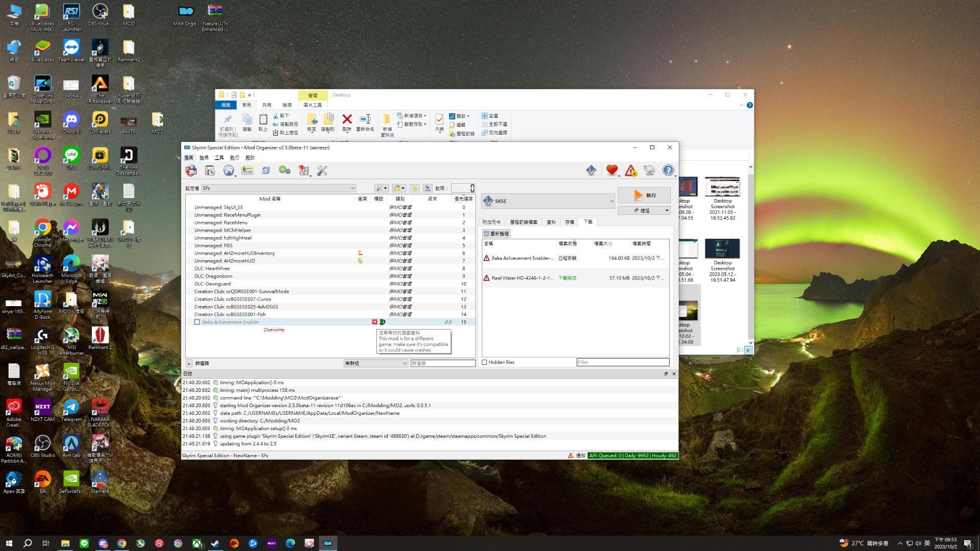Open the wrench and screwdriver settings icon
Image resolution: width=980 pixels, height=551 pixels.
[322, 170]
